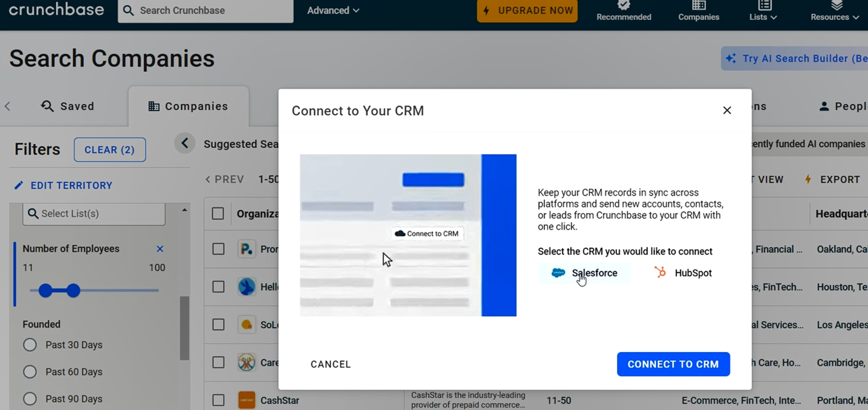Click the CashStar 11-50 employees cell

pyautogui.click(x=559, y=400)
